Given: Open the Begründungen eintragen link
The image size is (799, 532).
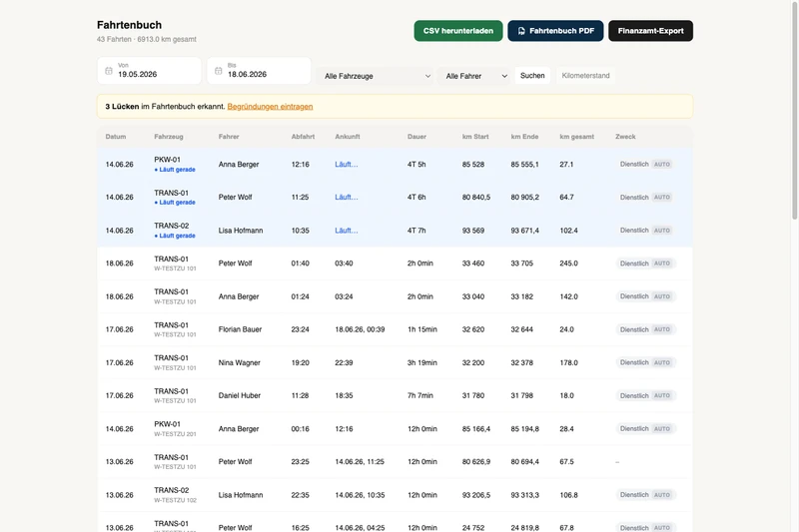Looking at the screenshot, I should click(270, 107).
